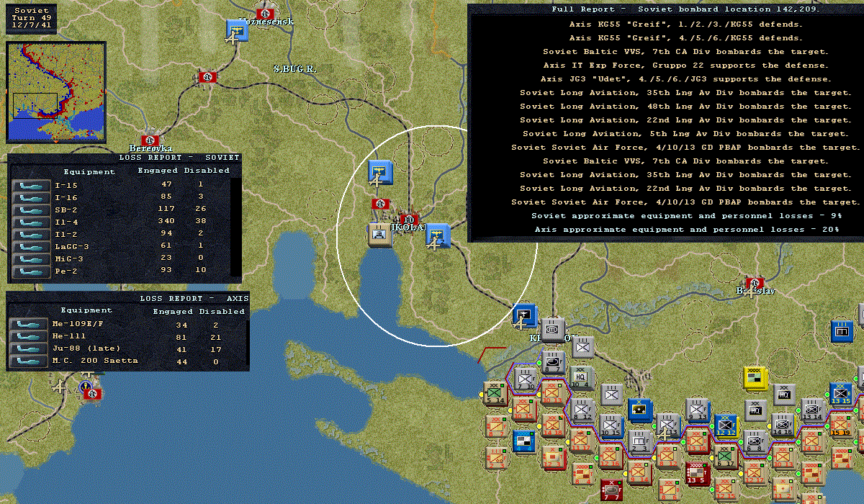
Task: Select the air base counter below Voznesensk
Action: tap(237, 31)
